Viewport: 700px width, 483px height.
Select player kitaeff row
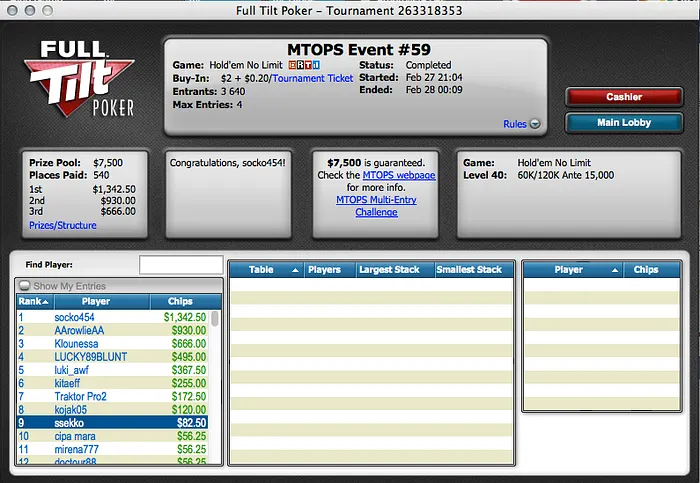pos(112,383)
